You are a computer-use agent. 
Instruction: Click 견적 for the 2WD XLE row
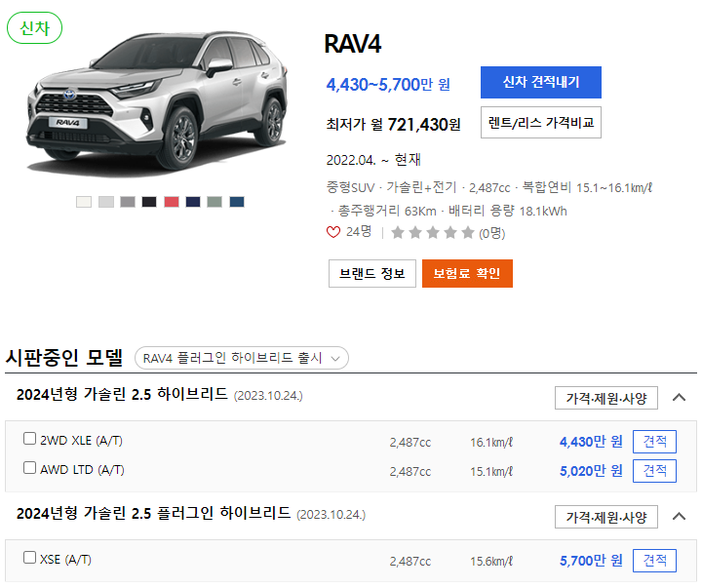[654, 442]
